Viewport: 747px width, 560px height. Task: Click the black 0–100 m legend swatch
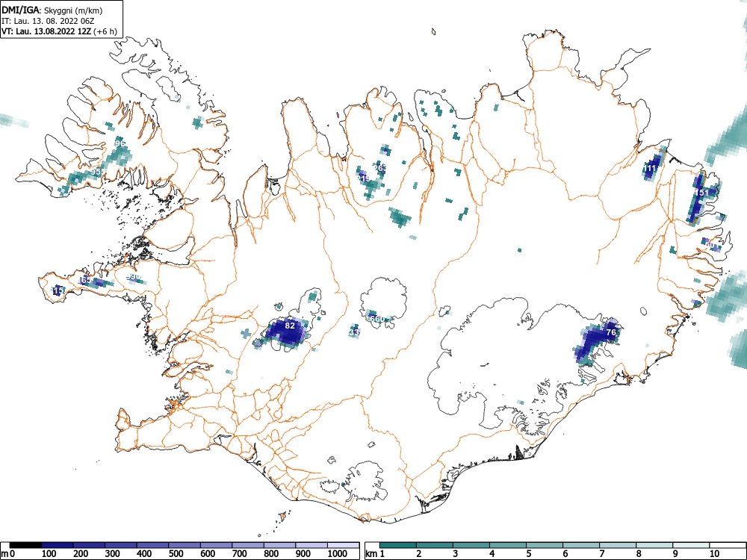pos(25,545)
